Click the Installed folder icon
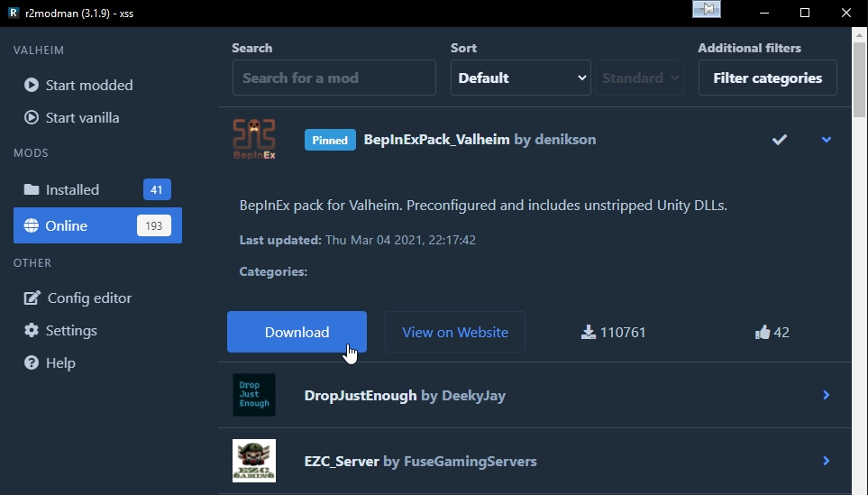This screenshot has width=868, height=495. coord(32,189)
